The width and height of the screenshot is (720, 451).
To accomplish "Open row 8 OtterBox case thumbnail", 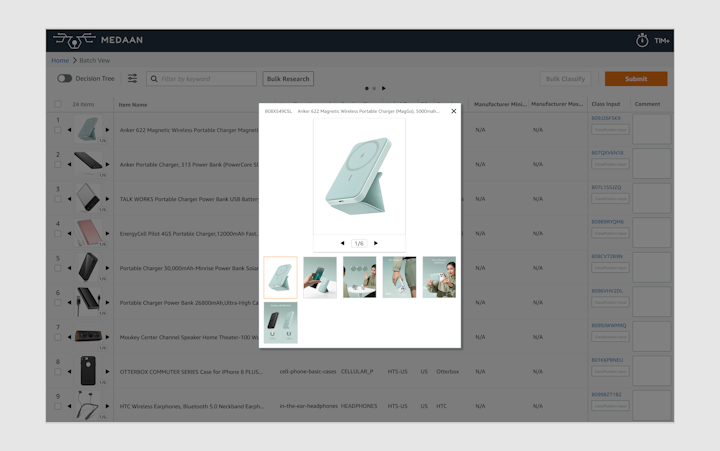I will 88,371.
